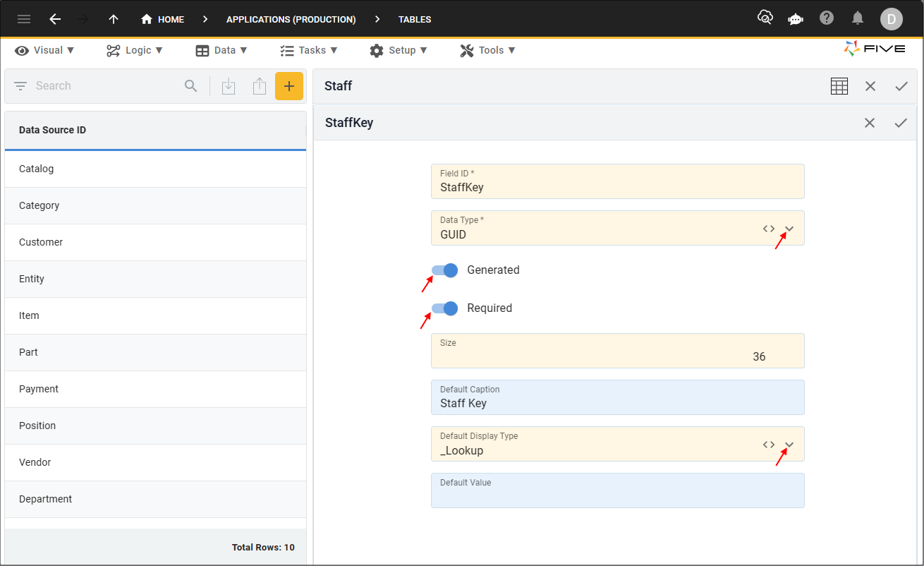Select the Item table row
The image size is (924, 566).
(155, 315)
